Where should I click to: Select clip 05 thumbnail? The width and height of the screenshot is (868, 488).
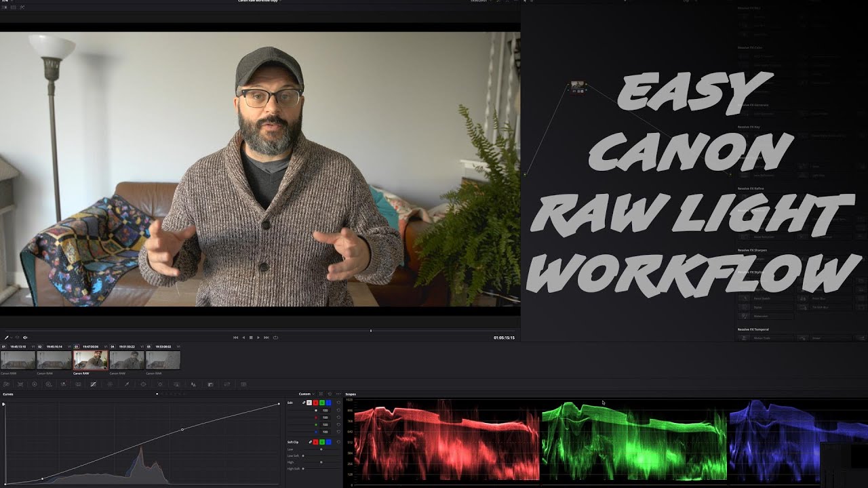click(x=163, y=360)
